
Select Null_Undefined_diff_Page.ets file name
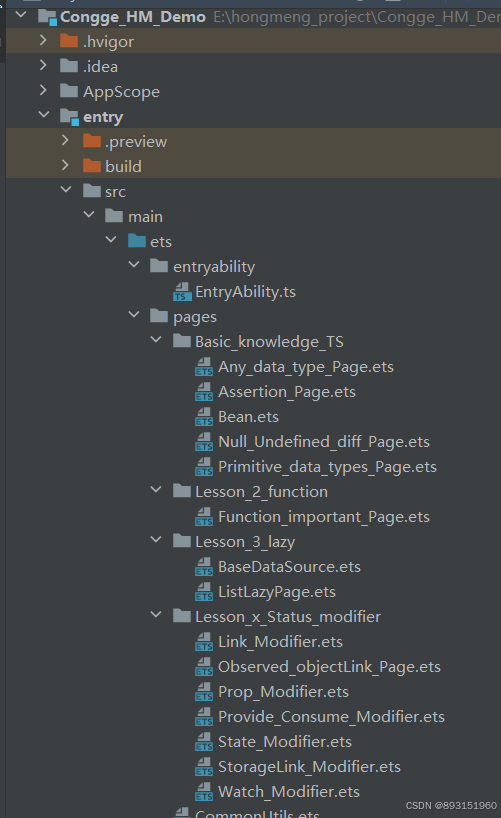[324, 442]
